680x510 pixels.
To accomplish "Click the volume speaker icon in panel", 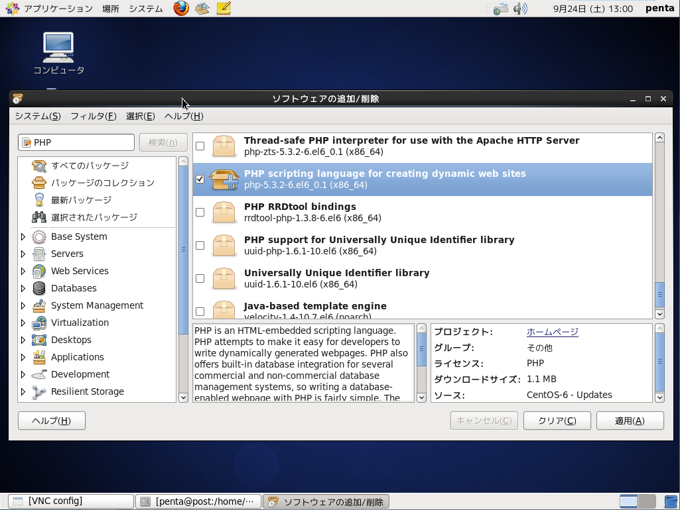I will pyautogui.click(x=520, y=8).
